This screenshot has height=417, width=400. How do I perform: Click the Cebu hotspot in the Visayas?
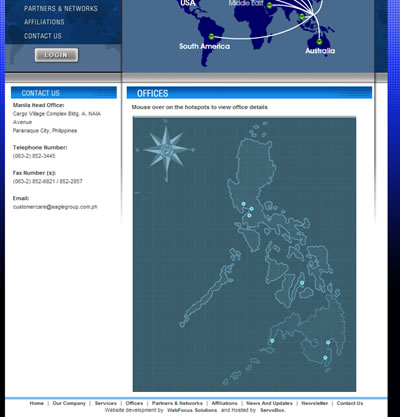coord(302,283)
